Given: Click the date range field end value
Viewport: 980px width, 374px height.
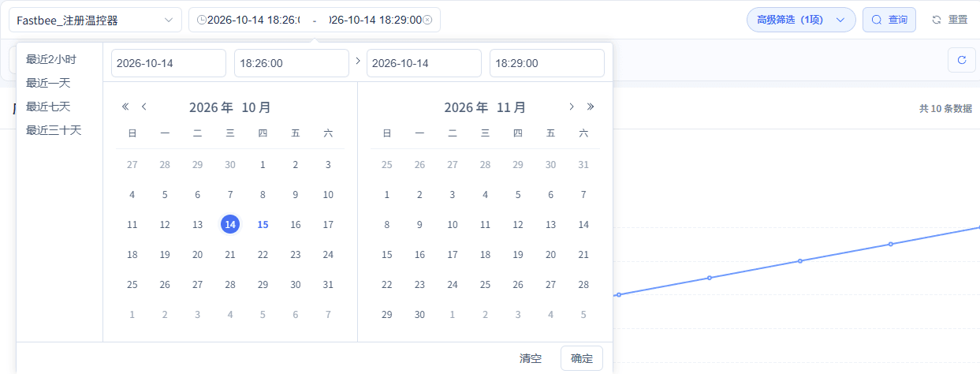Looking at the screenshot, I should click(375, 20).
